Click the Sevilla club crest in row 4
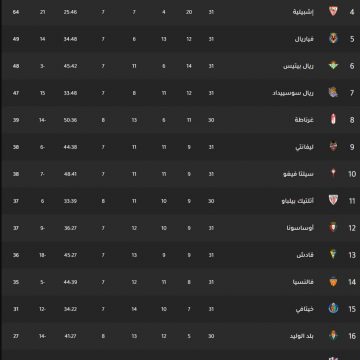This screenshot has height=360, width=360. pyautogui.click(x=333, y=12)
